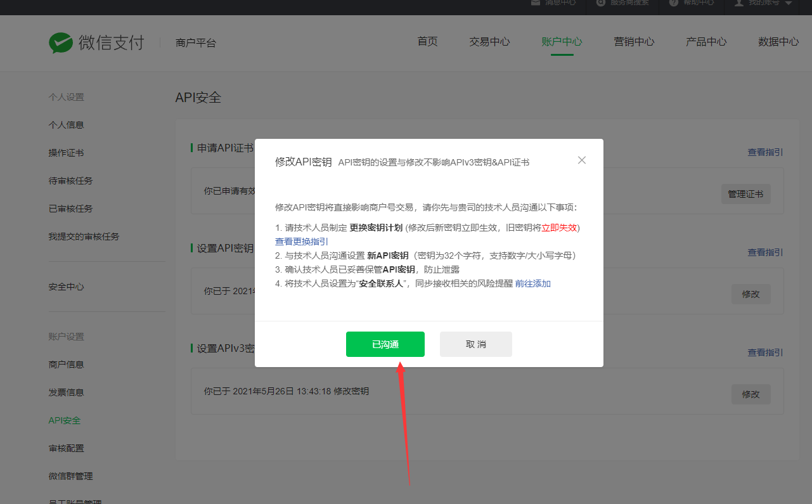The image size is (812, 504).
Task: Open 个人信息 in the sidebar
Action: (67, 125)
